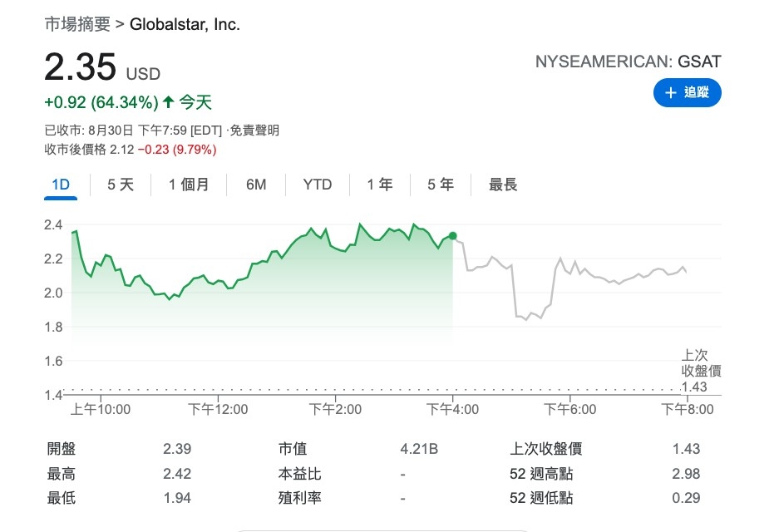774x532 pixels.
Task: Open the 6M chart range
Action: (256, 185)
